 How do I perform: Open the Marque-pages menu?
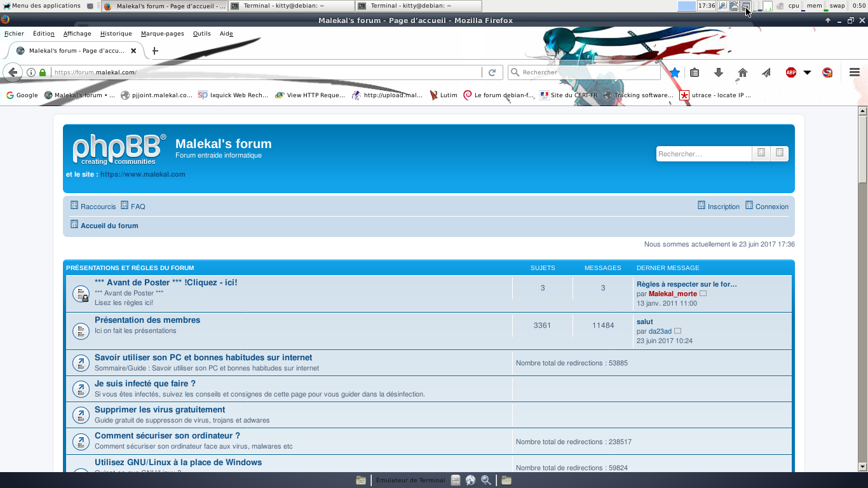click(162, 34)
